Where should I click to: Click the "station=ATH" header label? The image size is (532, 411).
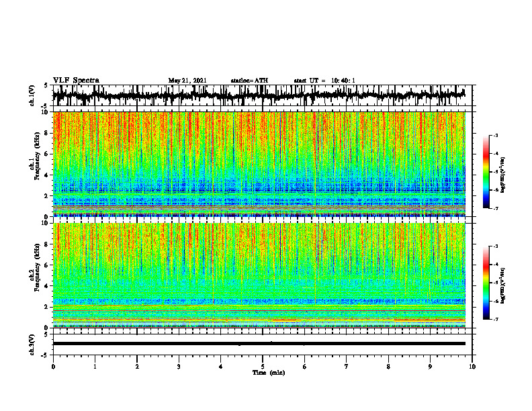[x=249, y=81]
